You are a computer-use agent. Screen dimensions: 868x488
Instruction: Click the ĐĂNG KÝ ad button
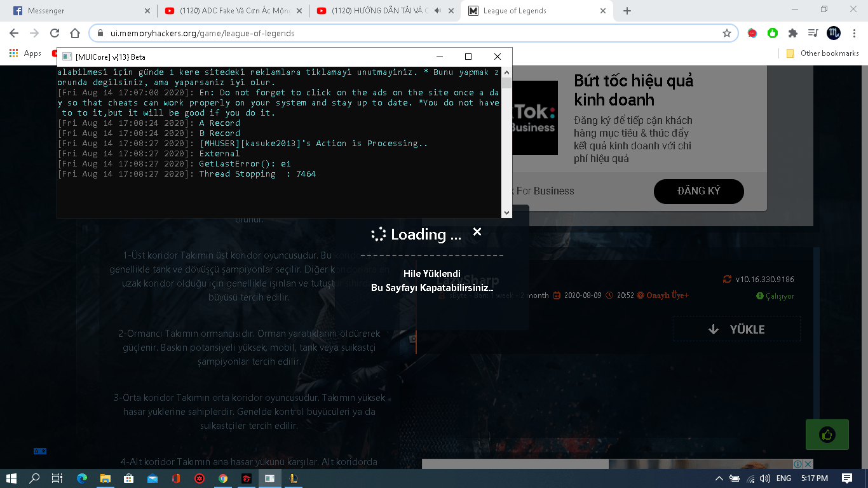pos(699,191)
